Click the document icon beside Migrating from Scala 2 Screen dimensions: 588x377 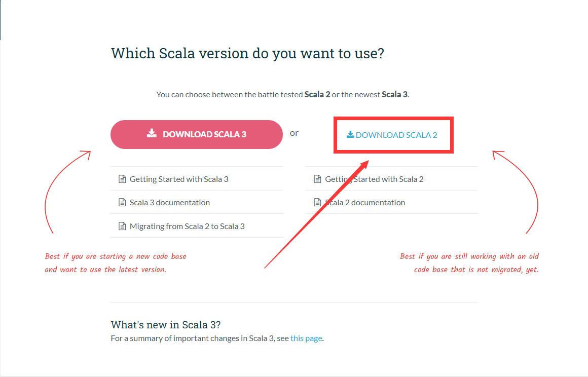coord(122,225)
